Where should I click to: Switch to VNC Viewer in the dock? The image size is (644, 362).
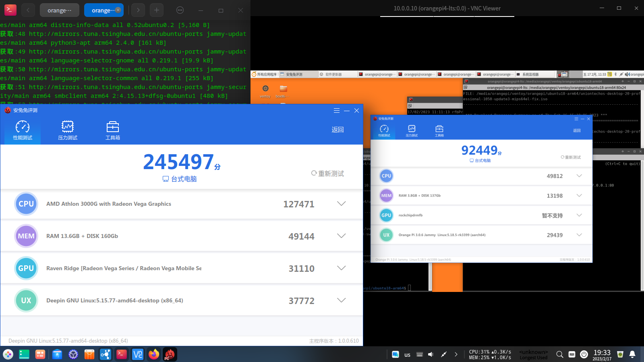(x=138, y=354)
